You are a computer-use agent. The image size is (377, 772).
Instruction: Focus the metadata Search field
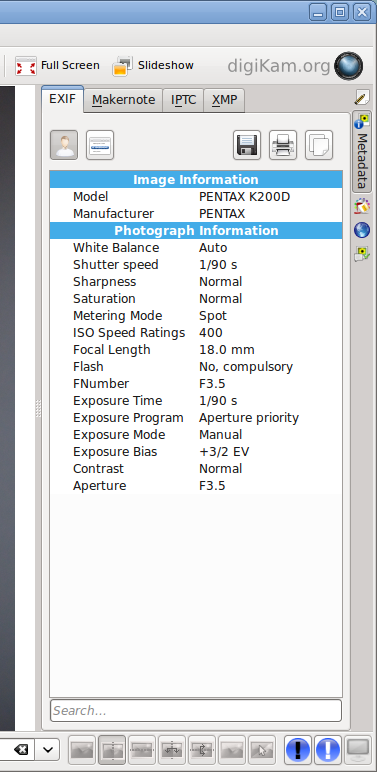pyautogui.click(x=196, y=710)
